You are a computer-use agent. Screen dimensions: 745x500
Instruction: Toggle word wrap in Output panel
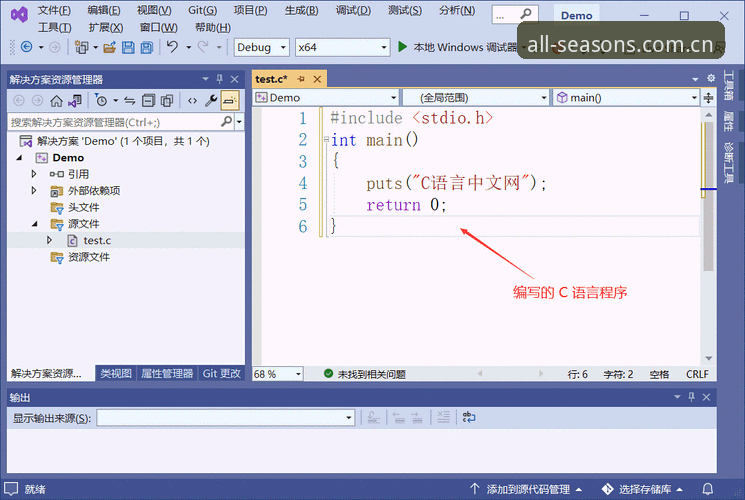pyautogui.click(x=468, y=417)
